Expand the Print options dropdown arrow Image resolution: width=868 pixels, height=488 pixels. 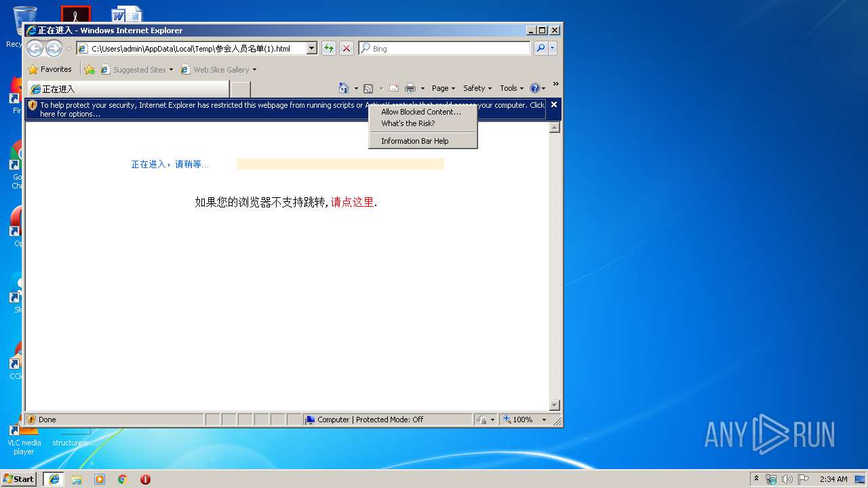(x=422, y=88)
